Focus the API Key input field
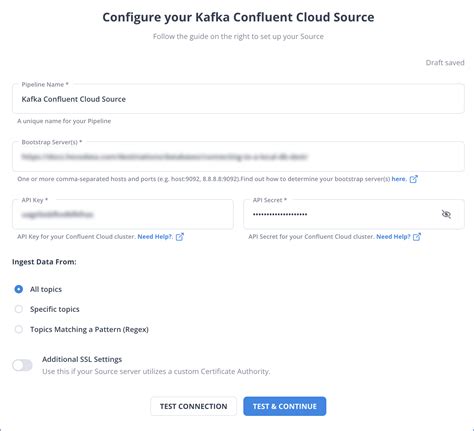The width and height of the screenshot is (474, 431). (123, 214)
